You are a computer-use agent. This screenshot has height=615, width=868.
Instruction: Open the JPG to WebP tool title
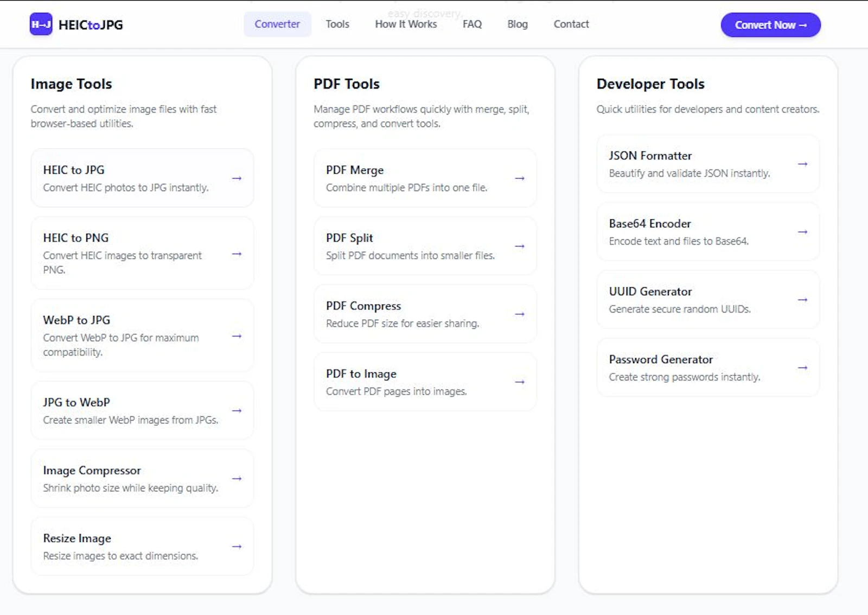click(76, 403)
